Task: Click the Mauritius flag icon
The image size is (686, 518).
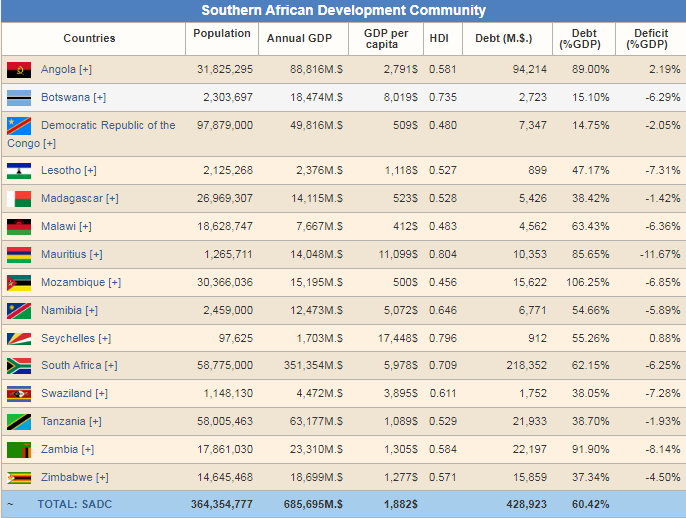Action: point(19,255)
